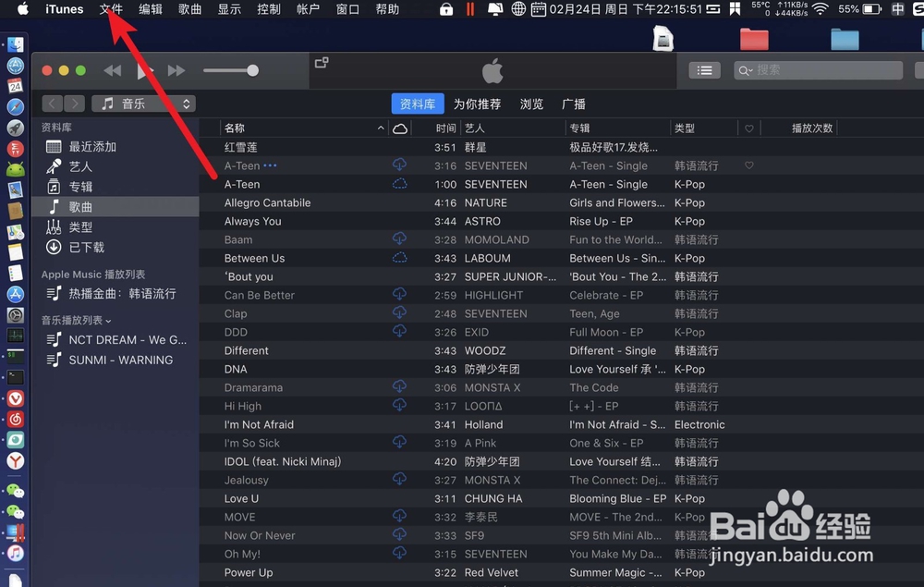Download I'm So Sick via cloud icon
The height and width of the screenshot is (587, 924).
click(x=399, y=442)
